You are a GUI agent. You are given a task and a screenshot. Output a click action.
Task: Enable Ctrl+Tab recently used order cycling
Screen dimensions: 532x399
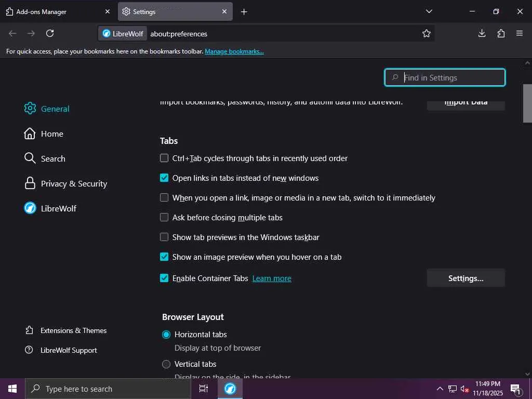[164, 158]
